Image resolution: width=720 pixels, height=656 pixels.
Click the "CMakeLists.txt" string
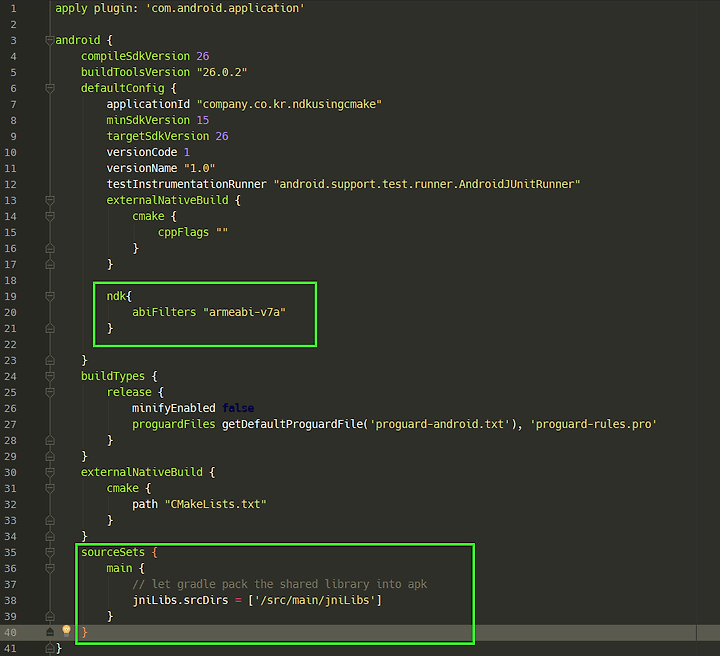pos(215,504)
